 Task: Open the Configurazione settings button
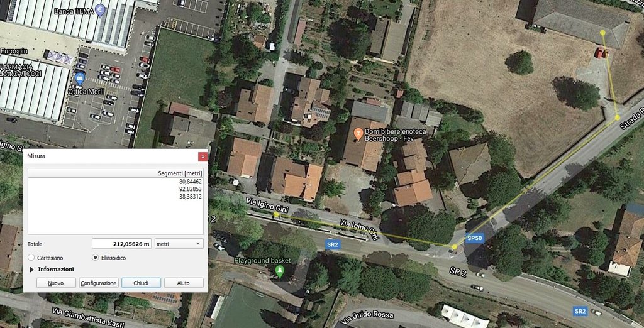click(x=99, y=283)
